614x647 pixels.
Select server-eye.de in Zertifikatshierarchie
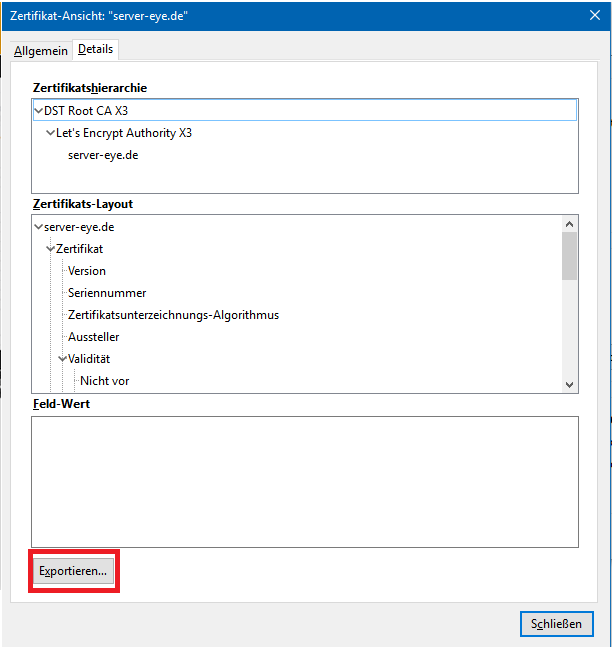coord(103,155)
